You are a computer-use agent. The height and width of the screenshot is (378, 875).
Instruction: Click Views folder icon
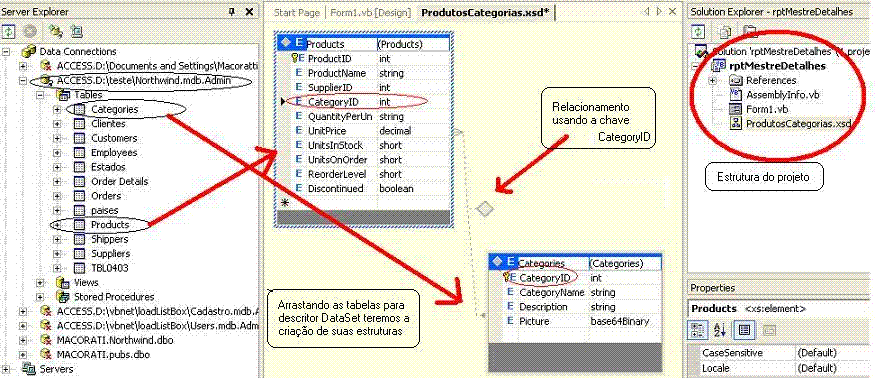pyautogui.click(x=63, y=283)
